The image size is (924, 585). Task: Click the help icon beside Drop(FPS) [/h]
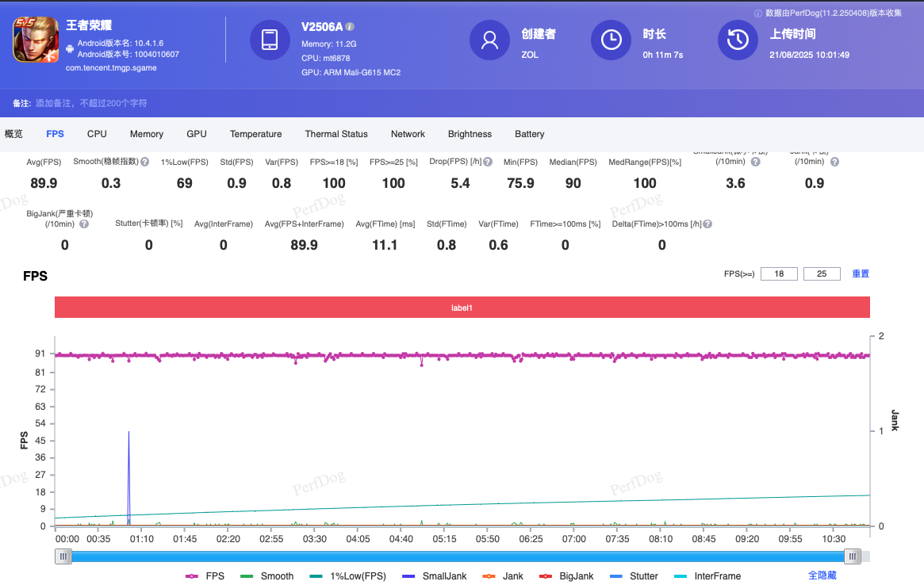488,162
